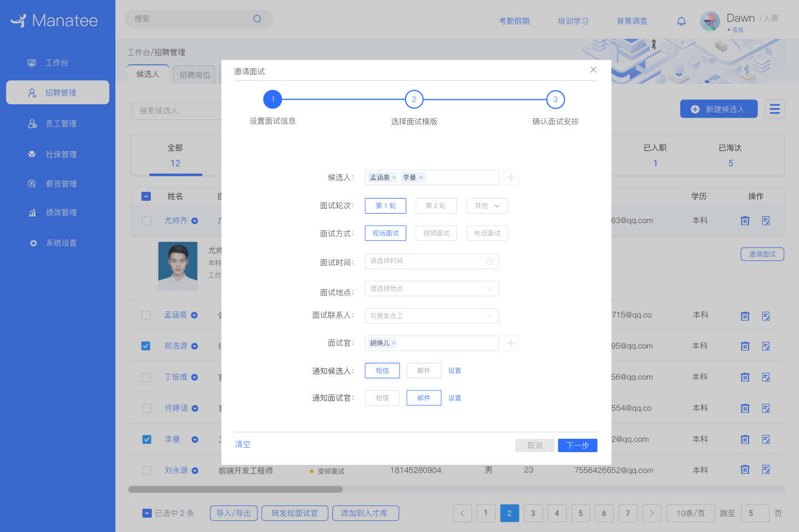Click the 面试时间 input field
799x532 pixels.
click(x=432, y=261)
